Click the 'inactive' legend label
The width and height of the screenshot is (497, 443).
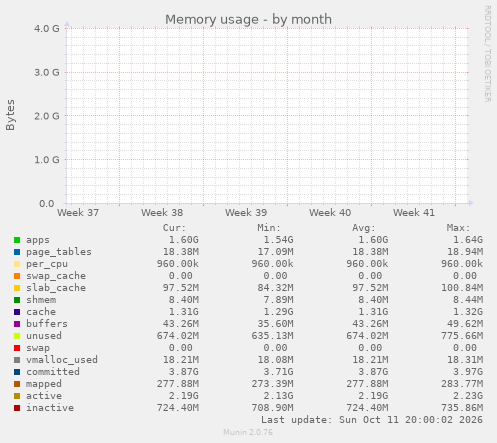click(x=50, y=408)
